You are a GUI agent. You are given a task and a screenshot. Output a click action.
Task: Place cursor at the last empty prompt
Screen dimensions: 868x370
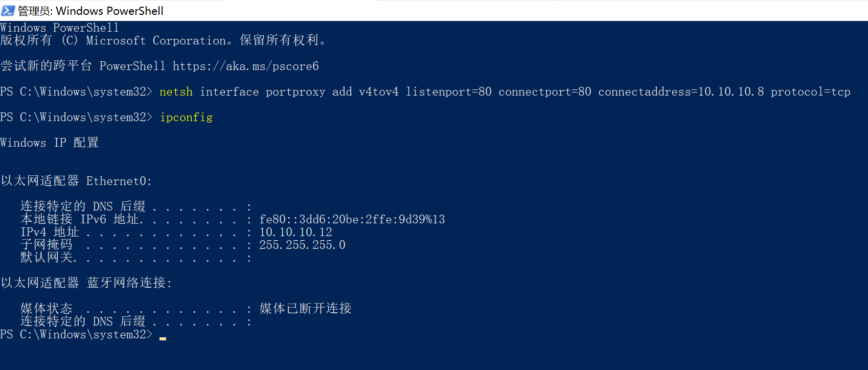coord(163,335)
